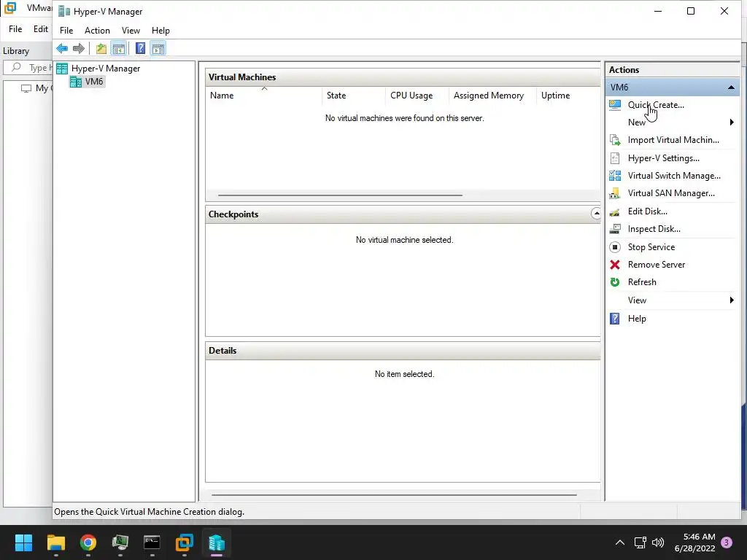Image resolution: width=747 pixels, height=560 pixels.
Task: Open the Action menu
Action: (x=97, y=31)
